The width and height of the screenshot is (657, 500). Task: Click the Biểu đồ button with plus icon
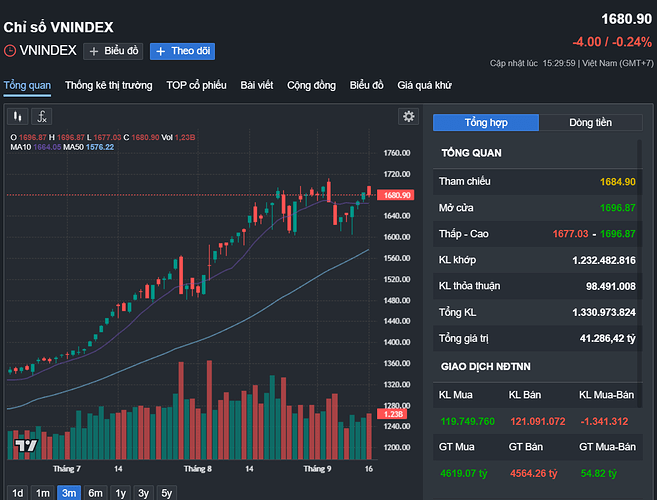(x=114, y=50)
